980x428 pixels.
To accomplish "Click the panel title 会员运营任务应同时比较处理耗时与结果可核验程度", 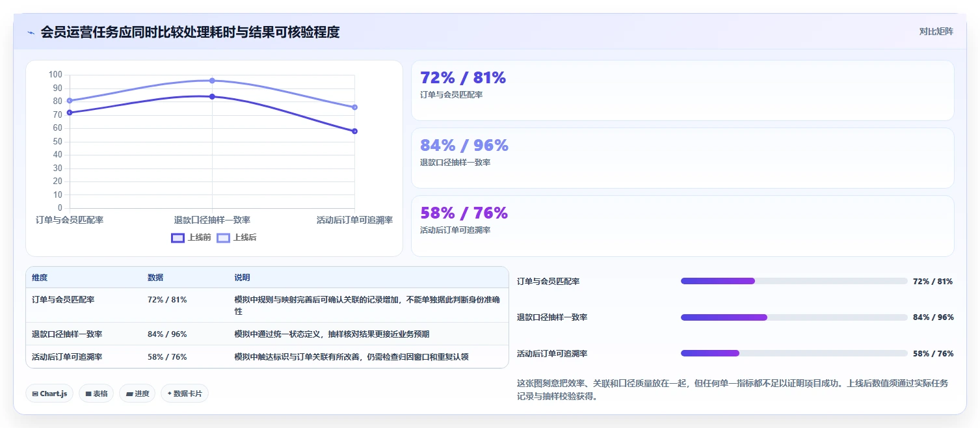I will 190,32.
